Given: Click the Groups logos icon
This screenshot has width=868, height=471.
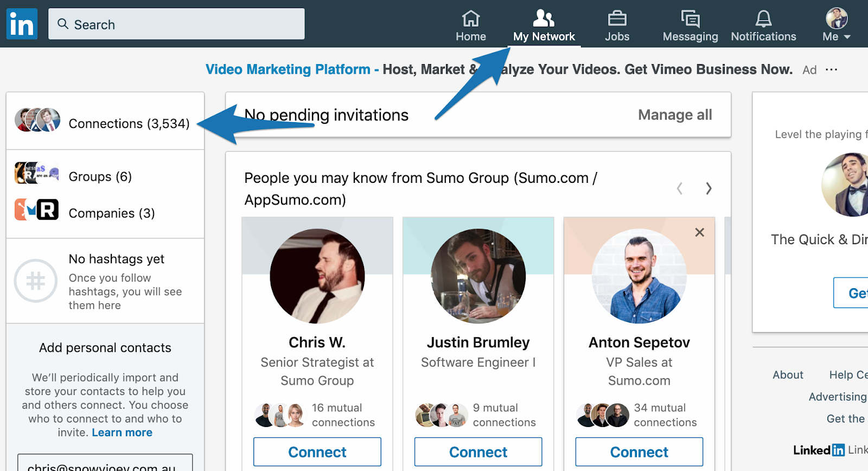Looking at the screenshot, I should [37, 173].
